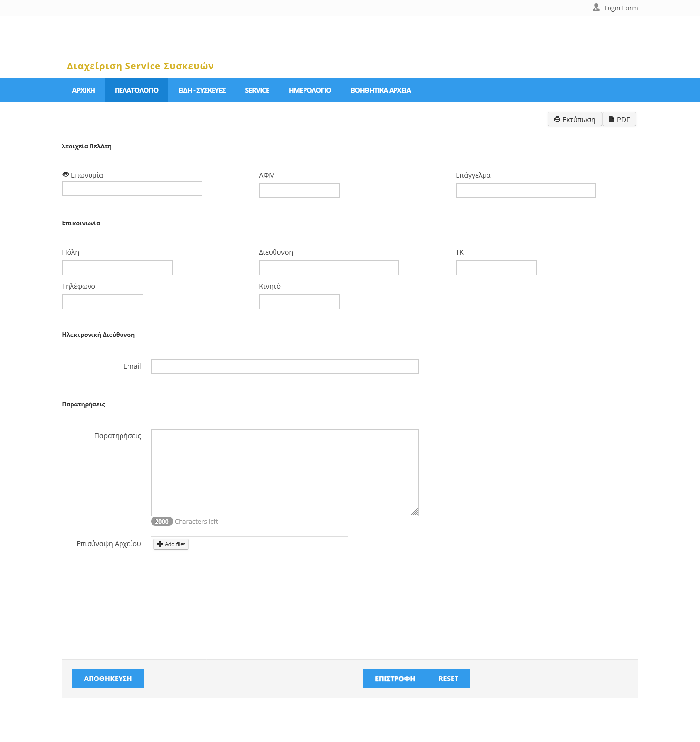This screenshot has width=700, height=742.
Task: Click the eye icon beside Επωνυμία
Action: tap(66, 175)
